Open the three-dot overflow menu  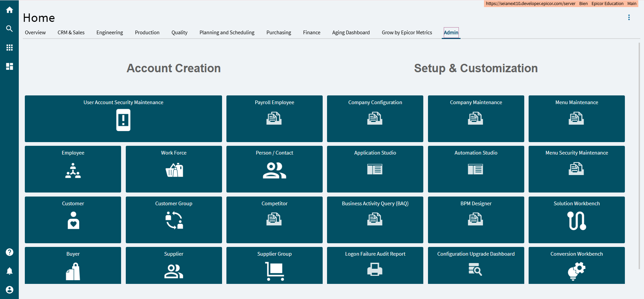[x=629, y=17]
